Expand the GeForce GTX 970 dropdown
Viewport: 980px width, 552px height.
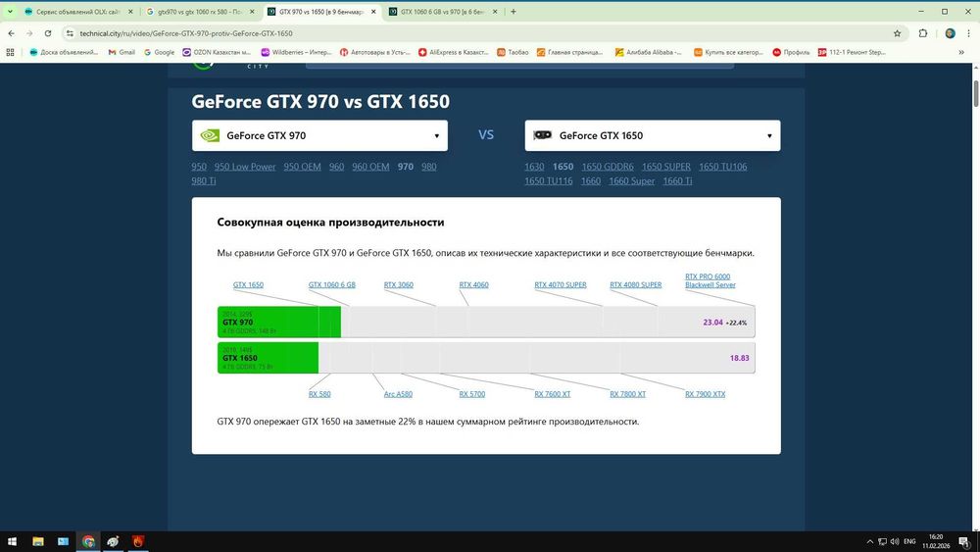[319, 135]
